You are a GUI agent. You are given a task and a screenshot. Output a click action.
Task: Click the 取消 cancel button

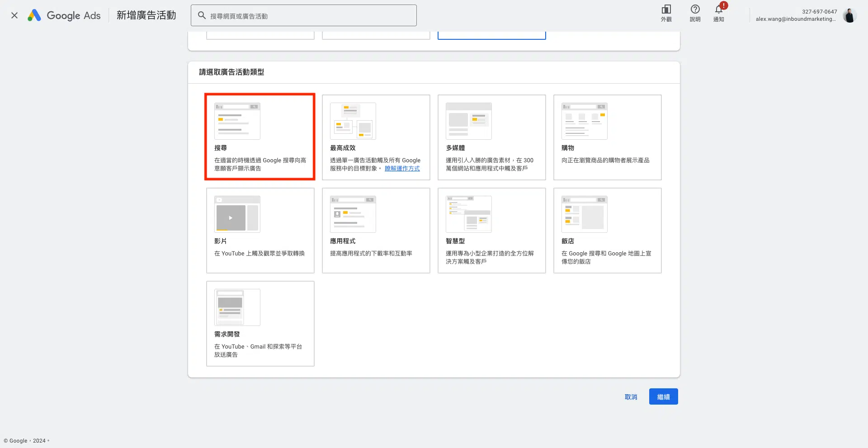tap(631, 396)
